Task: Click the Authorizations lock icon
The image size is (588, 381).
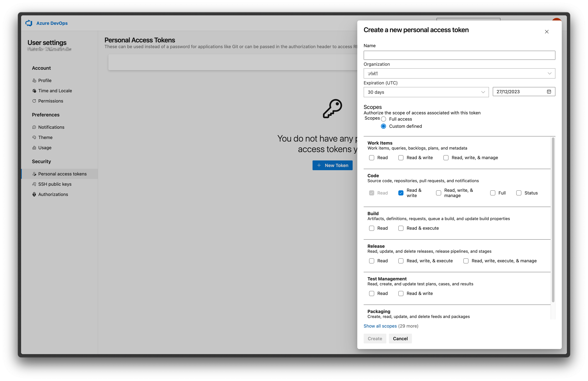Action: pyautogui.click(x=34, y=194)
